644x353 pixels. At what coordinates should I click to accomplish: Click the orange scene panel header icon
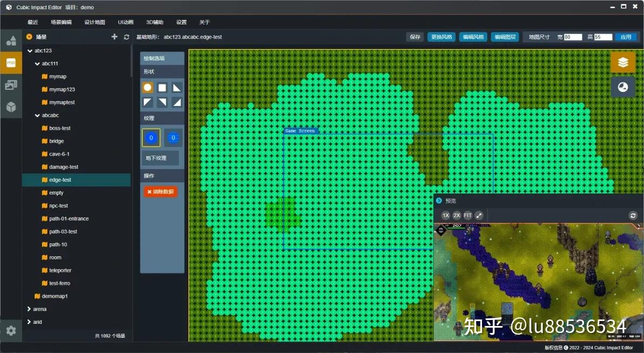[29, 37]
